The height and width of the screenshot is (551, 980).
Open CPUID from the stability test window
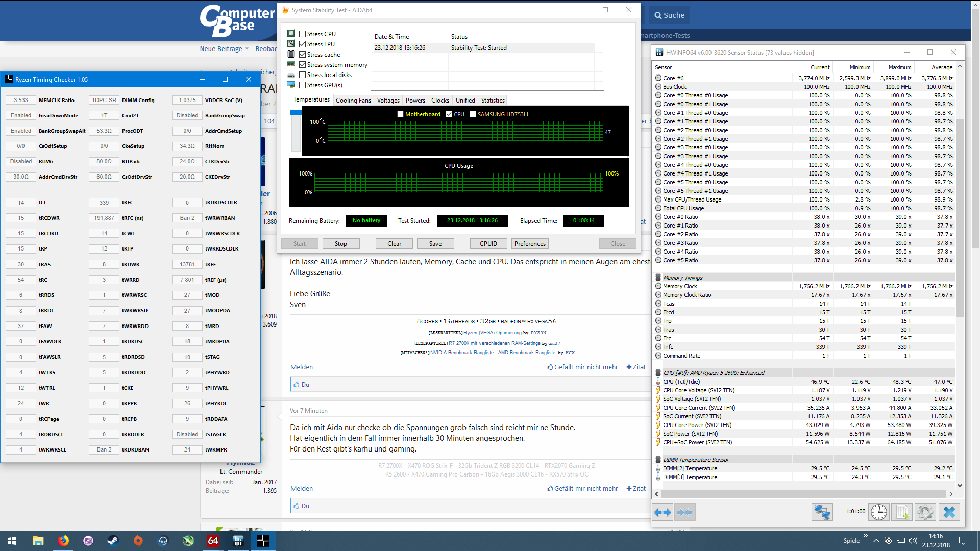pos(488,243)
